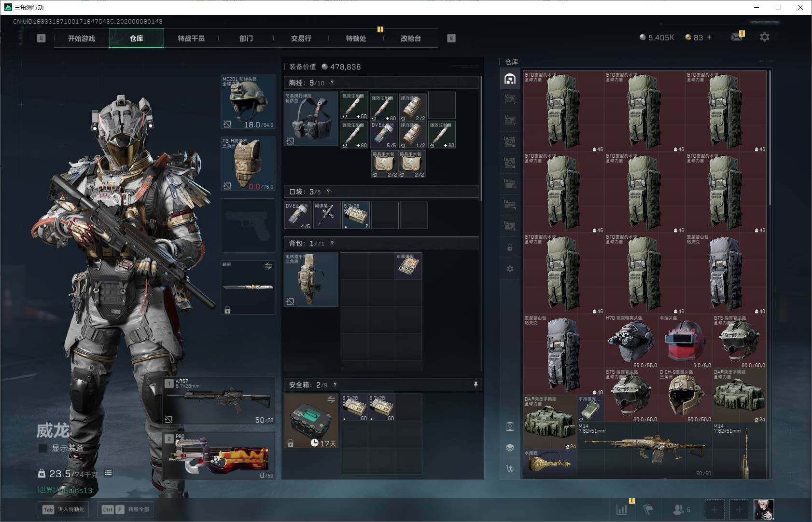Image resolution: width=812 pixels, height=522 pixels.
Task: Click the help icon next to 安全箱
Action: [x=335, y=385]
